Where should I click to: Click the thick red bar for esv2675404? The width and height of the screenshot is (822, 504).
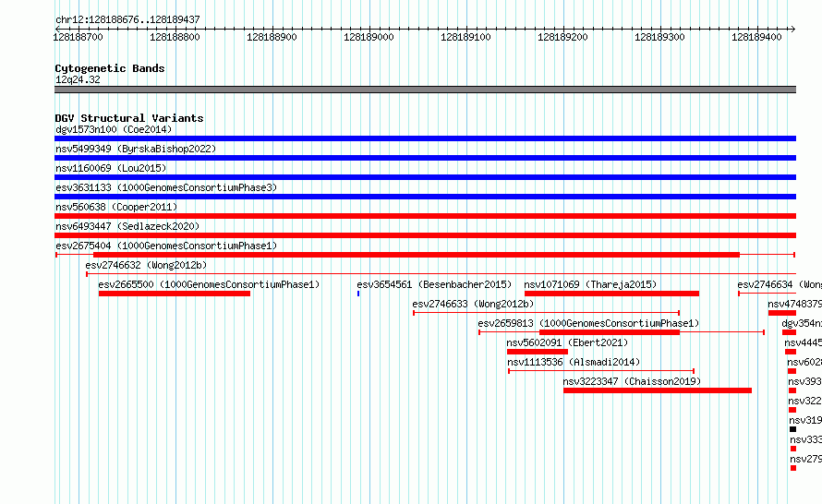pos(417,255)
